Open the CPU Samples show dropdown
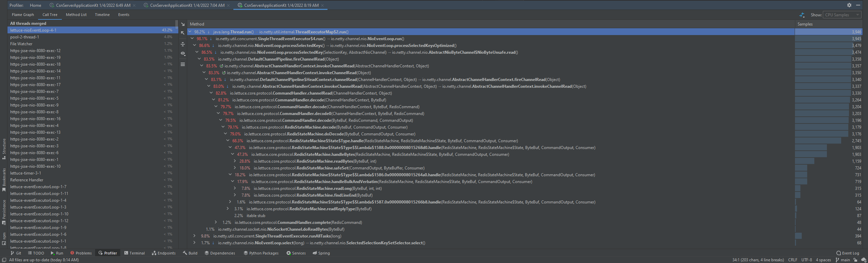Screen dimensions: 868x263 (x=842, y=15)
